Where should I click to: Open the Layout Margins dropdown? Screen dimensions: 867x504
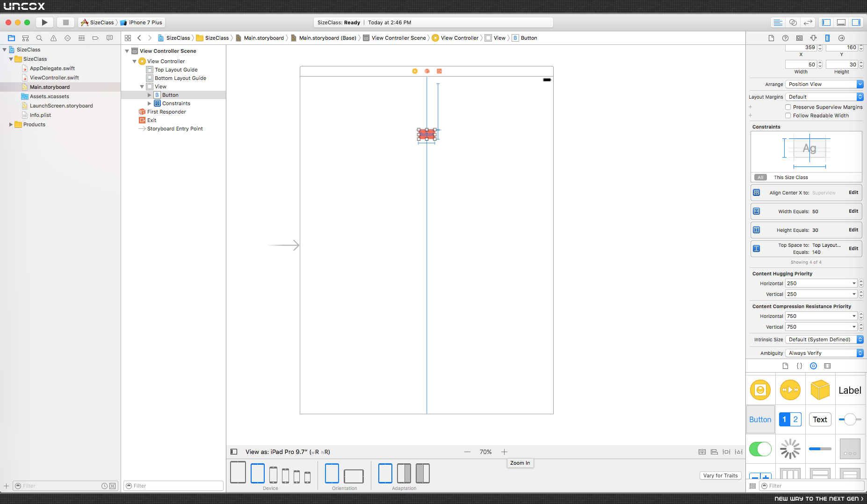pos(824,97)
